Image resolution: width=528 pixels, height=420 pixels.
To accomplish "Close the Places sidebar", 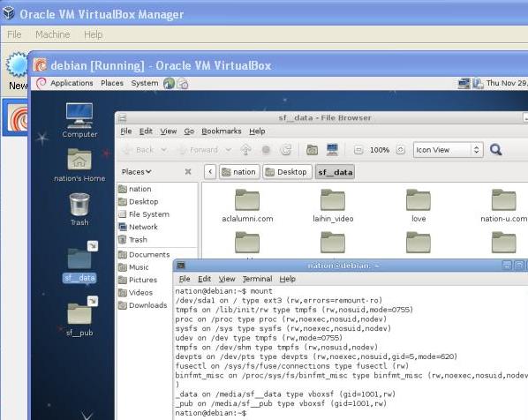I will click(188, 172).
